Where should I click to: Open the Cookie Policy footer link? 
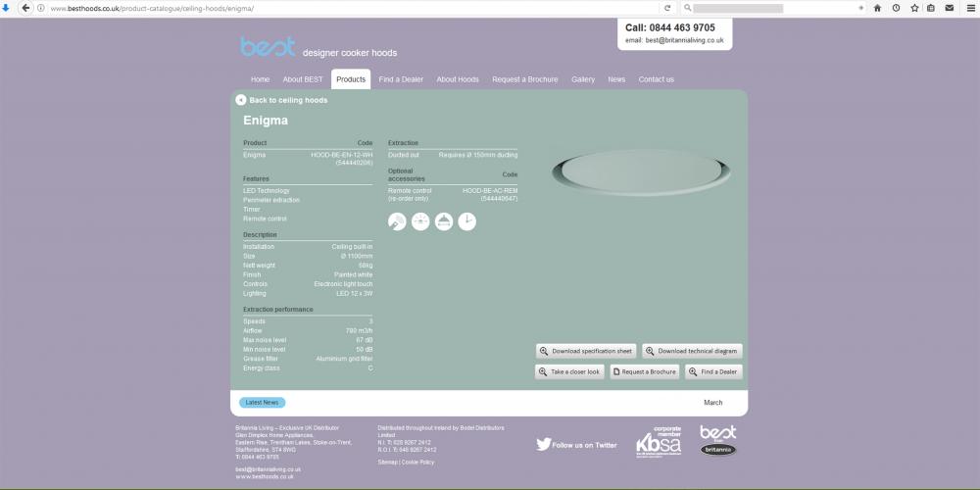click(418, 463)
